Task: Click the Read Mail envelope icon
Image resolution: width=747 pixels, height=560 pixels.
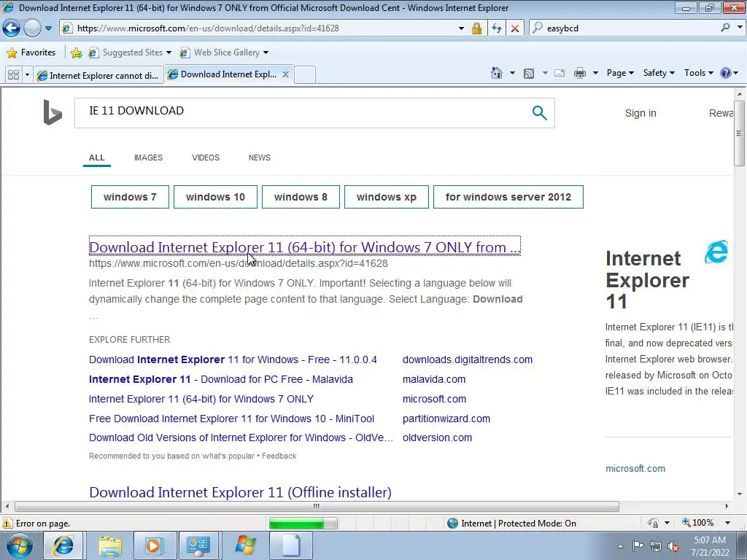Action: coord(560,73)
